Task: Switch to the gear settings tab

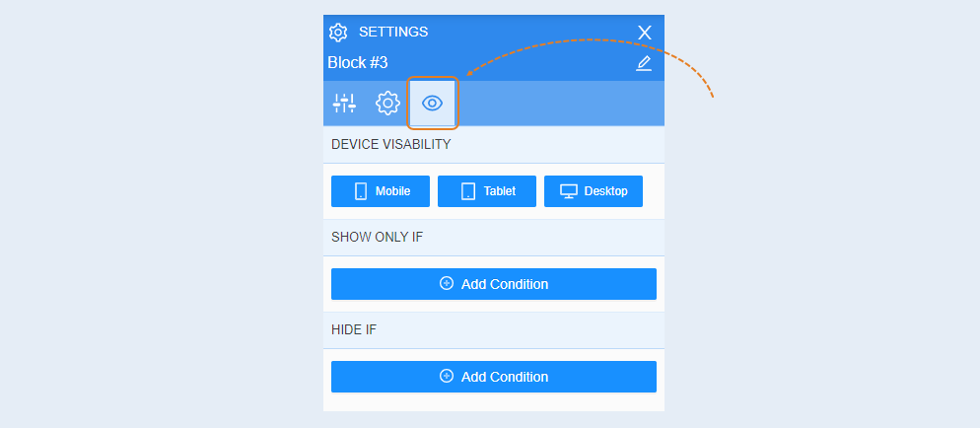Action: (387, 104)
